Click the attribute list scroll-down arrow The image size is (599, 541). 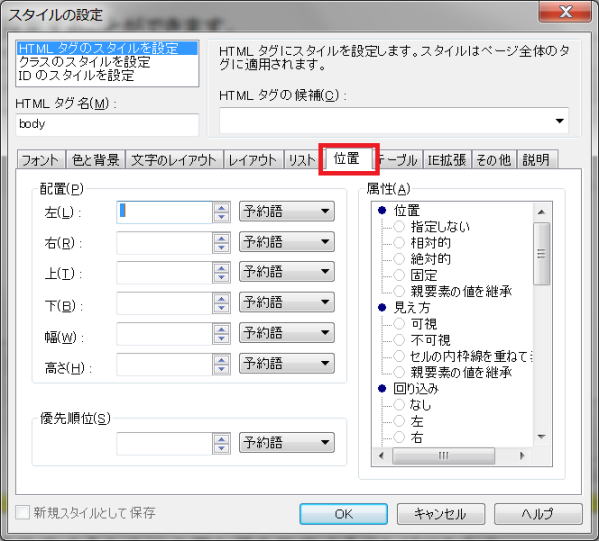[x=542, y=436]
